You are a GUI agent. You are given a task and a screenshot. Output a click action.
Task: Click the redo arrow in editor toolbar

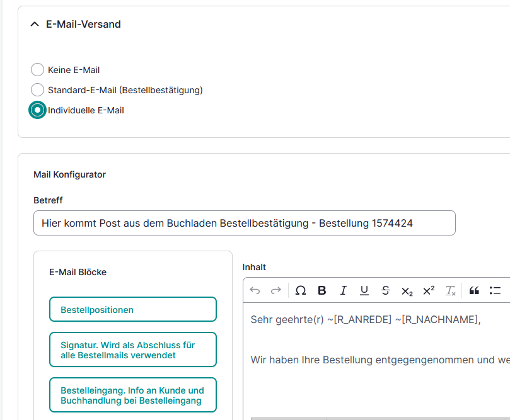click(x=275, y=290)
